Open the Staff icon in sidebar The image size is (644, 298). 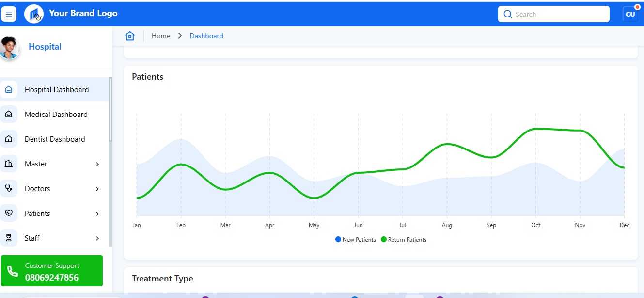coord(9,238)
